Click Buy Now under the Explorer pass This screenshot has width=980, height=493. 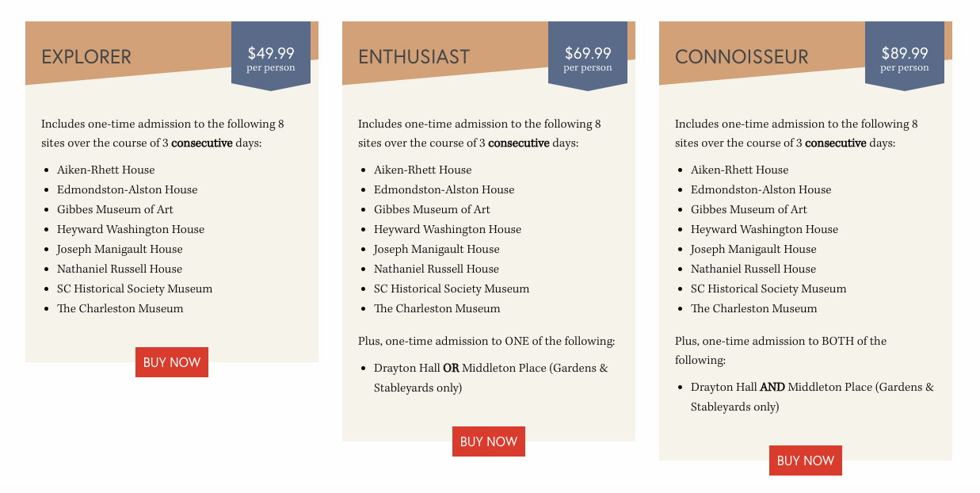tap(172, 362)
